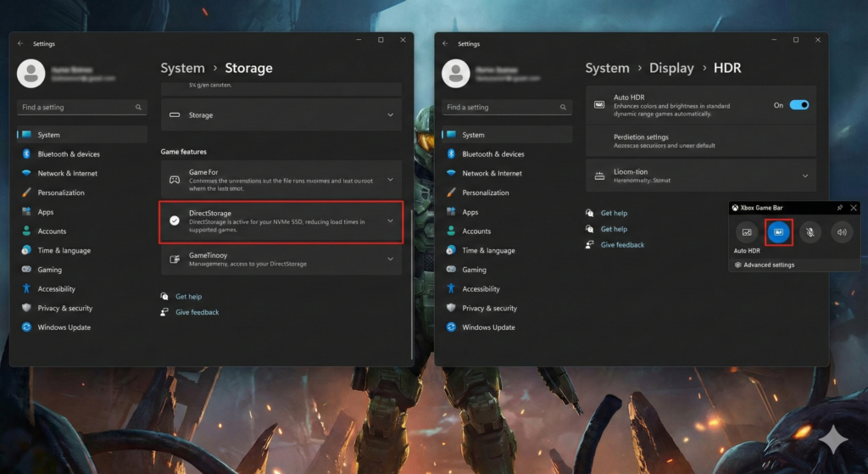Click the speaker volume icon in Game Bar
This screenshot has height=474, width=868.
tap(842, 231)
